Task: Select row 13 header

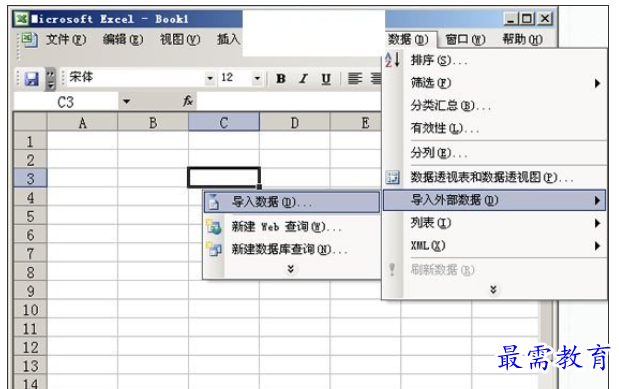Action: point(30,366)
